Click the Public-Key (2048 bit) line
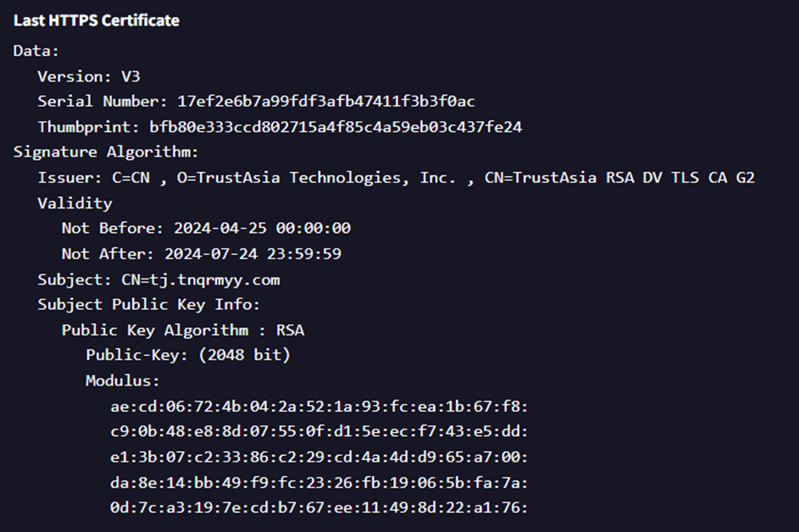Screen dimensions: 799x532 (x=188, y=354)
